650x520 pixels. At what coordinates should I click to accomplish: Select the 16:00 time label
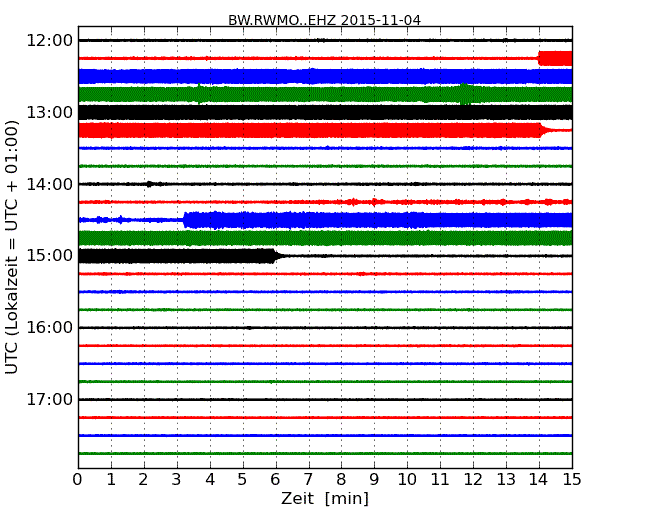[x=50, y=328]
